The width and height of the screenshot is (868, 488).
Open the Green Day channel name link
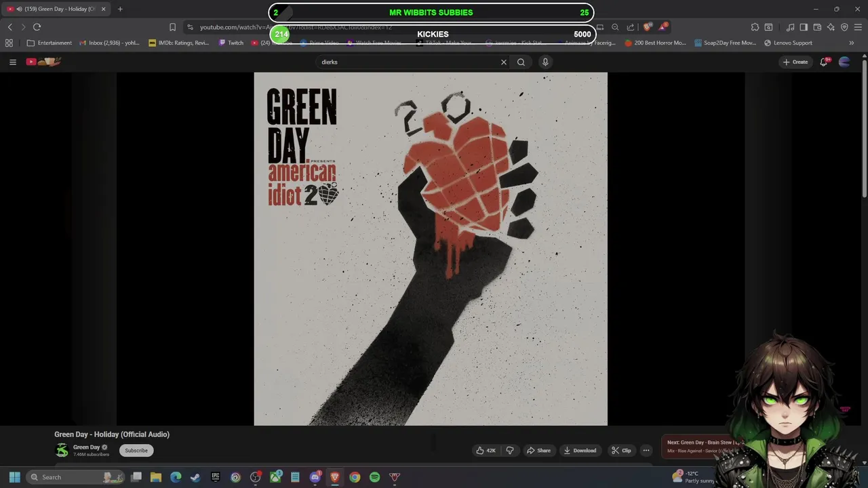click(x=86, y=447)
